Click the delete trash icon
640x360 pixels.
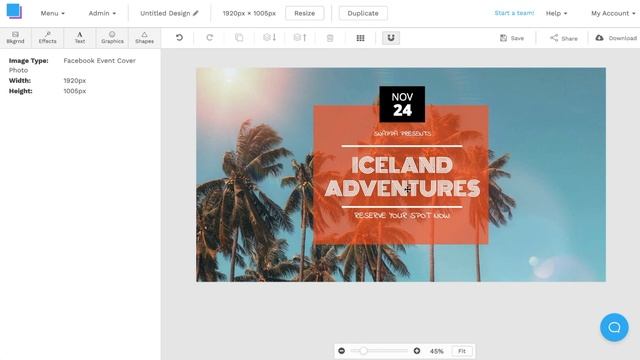(330, 38)
